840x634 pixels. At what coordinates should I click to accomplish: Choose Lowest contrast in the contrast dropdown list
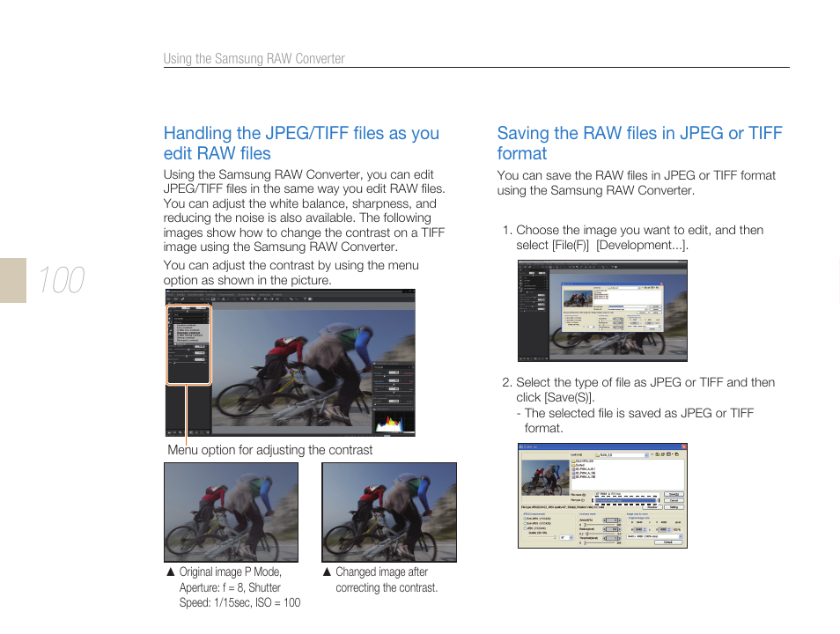[x=186, y=325]
